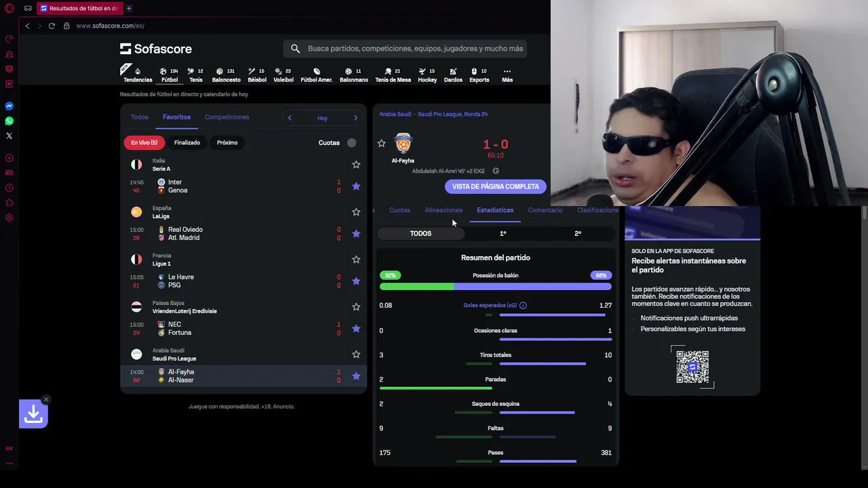Image resolution: width=868 pixels, height=488 pixels.
Task: Filter matches by Próximo
Action: point(227,142)
